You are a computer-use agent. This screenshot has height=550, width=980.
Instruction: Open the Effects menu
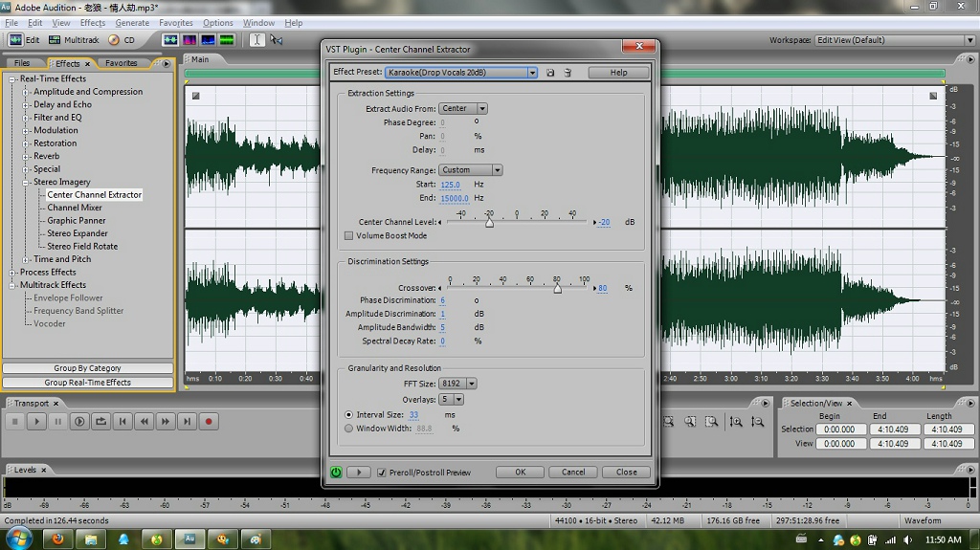(93, 23)
